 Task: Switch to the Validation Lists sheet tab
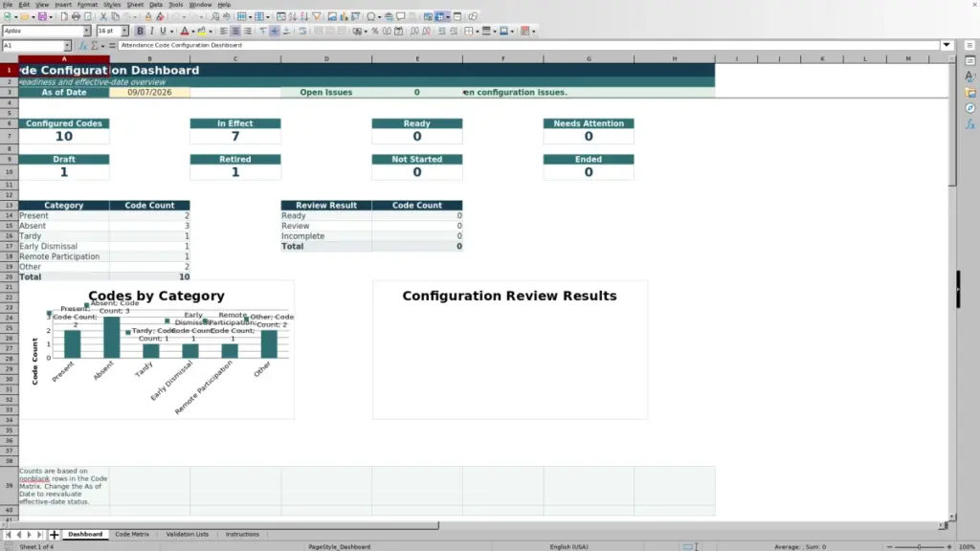pyautogui.click(x=188, y=534)
